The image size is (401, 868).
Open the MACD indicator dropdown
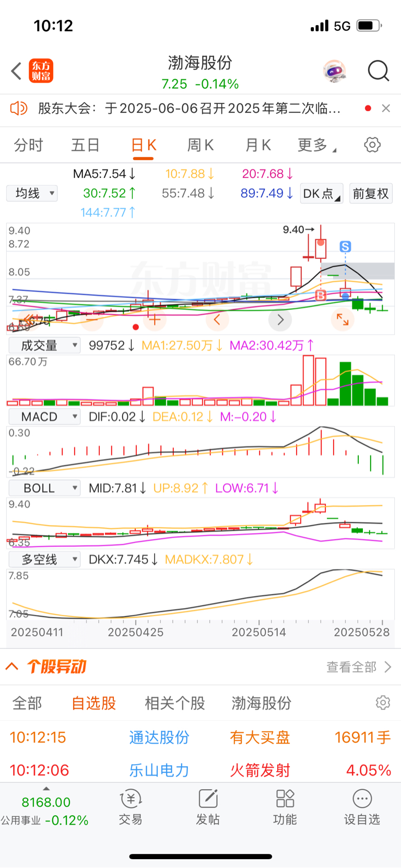coord(44,417)
